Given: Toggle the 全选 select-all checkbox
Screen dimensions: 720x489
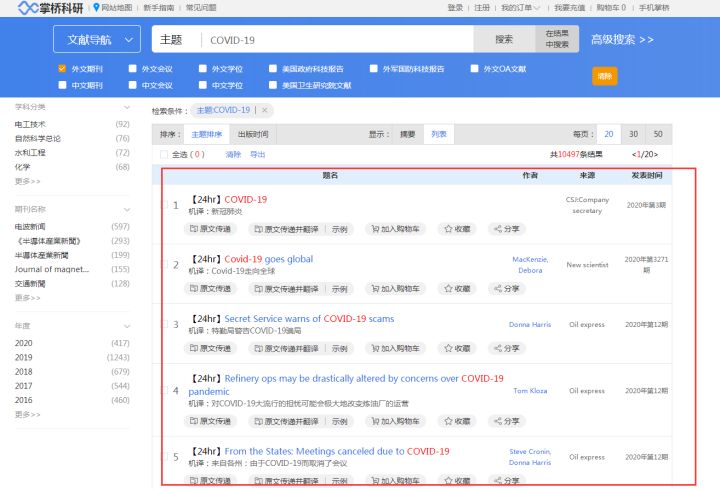Looking at the screenshot, I should (x=163, y=154).
